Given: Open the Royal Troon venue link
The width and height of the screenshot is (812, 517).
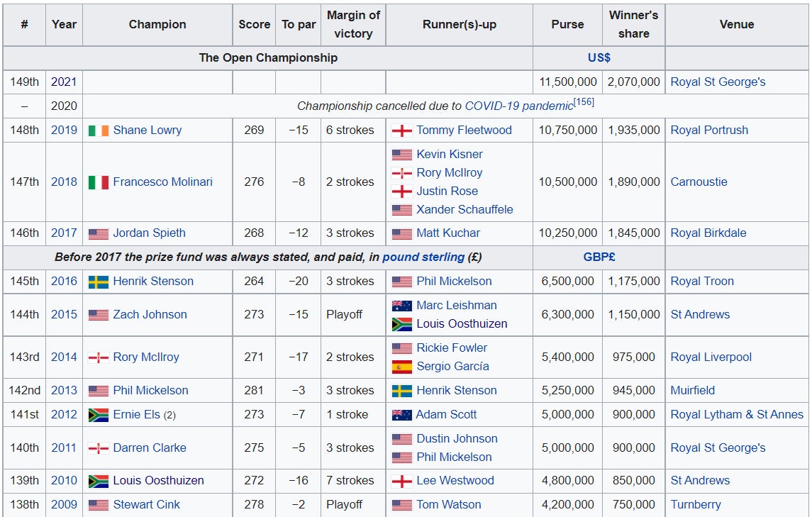Looking at the screenshot, I should [x=701, y=282].
